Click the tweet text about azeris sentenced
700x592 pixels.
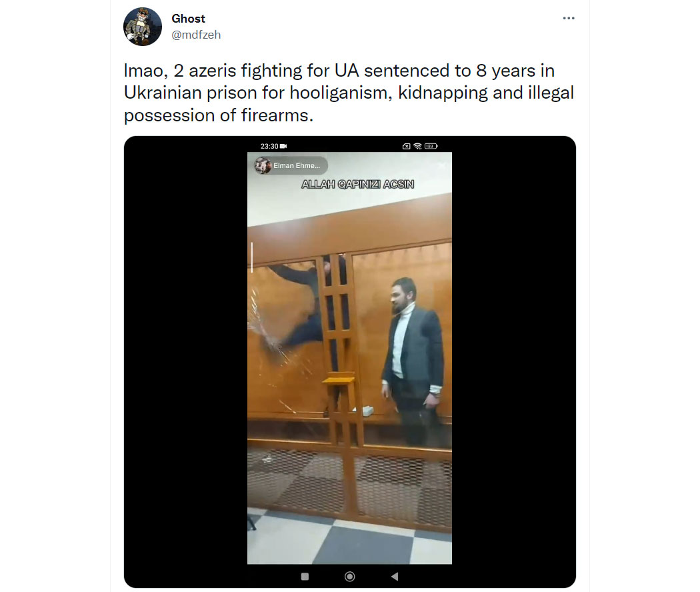pos(349,93)
